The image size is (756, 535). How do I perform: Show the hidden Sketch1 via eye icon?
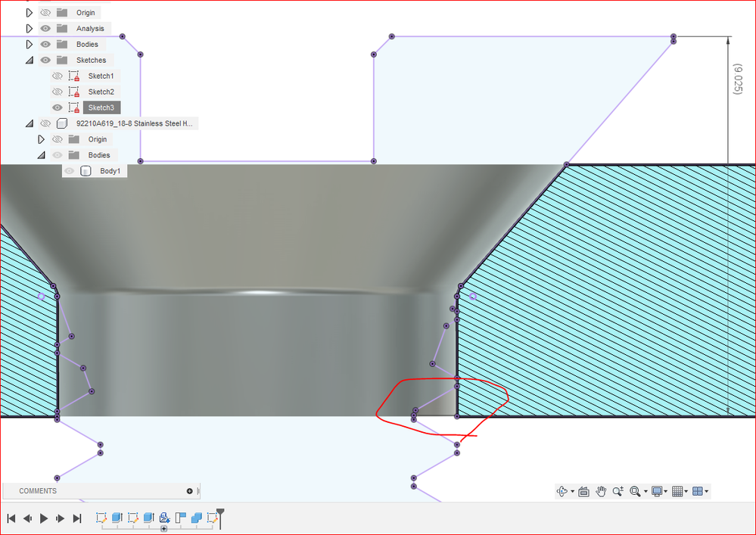coord(58,76)
